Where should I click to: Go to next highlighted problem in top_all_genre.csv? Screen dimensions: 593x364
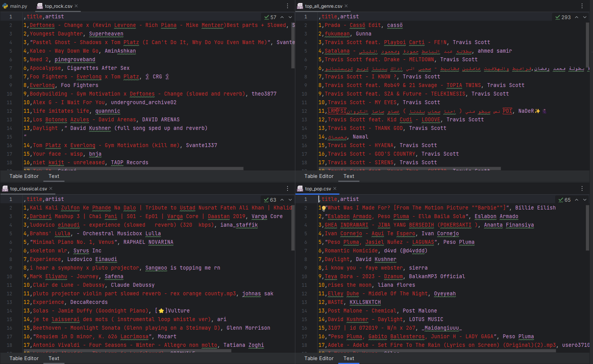point(585,17)
